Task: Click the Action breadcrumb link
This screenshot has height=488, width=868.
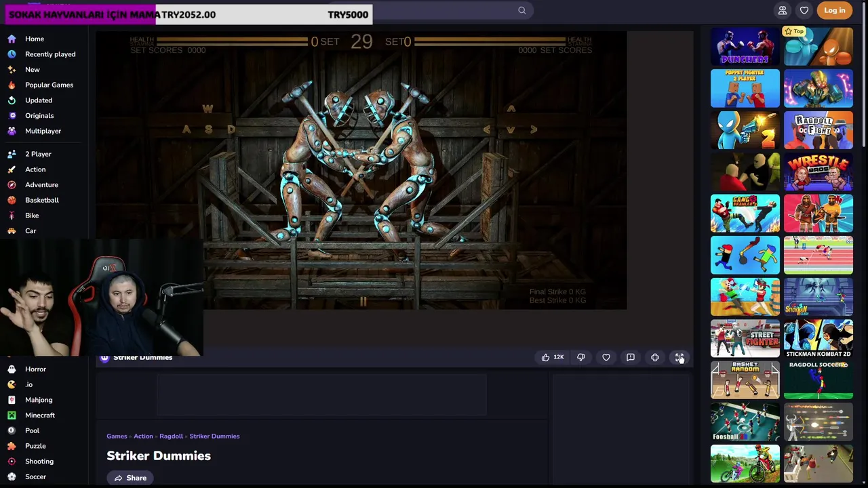Action: tap(143, 436)
